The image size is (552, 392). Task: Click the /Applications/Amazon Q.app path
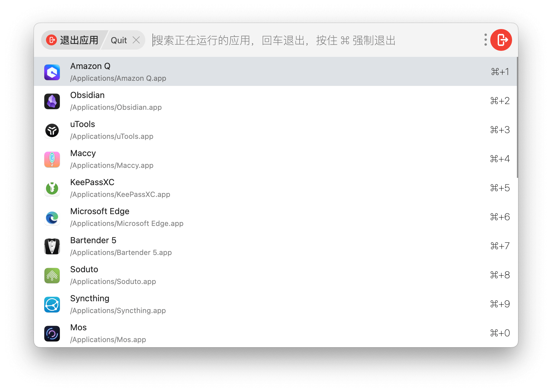click(118, 78)
